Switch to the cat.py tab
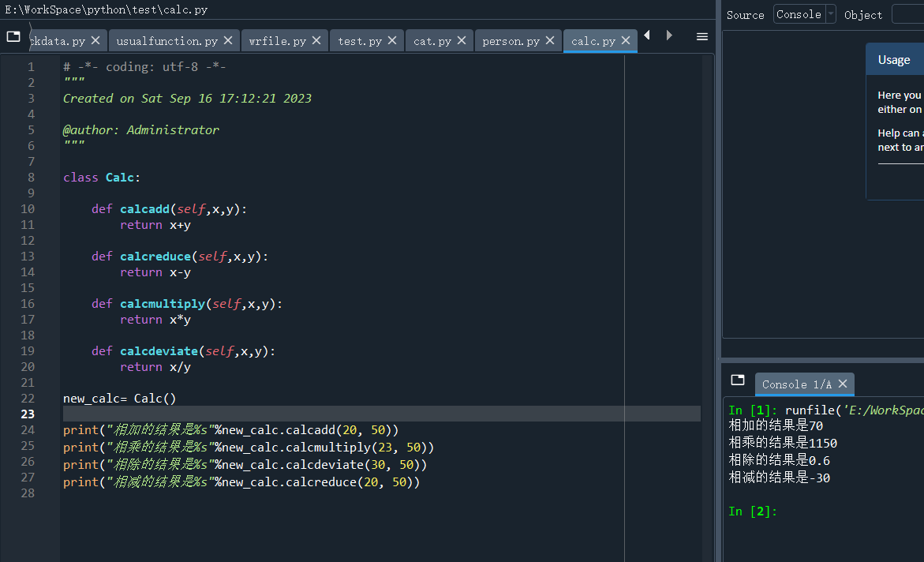This screenshot has width=924, height=562. point(432,41)
